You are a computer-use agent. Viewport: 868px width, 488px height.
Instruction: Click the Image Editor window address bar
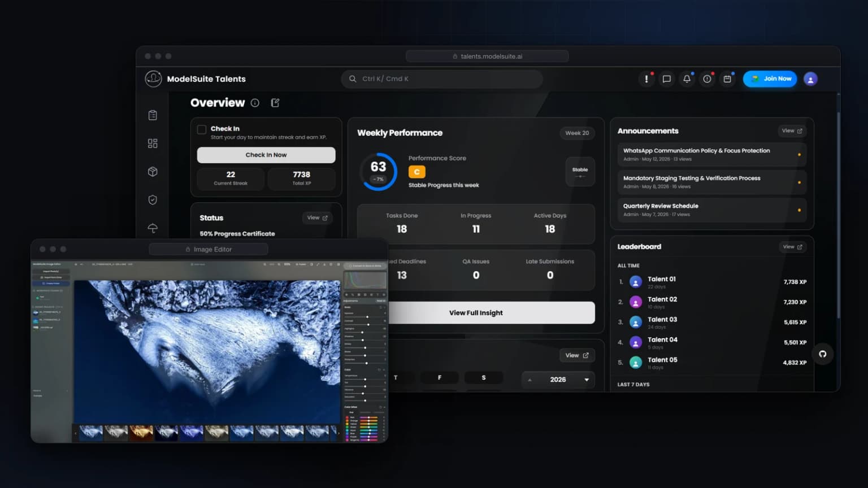[209, 249]
